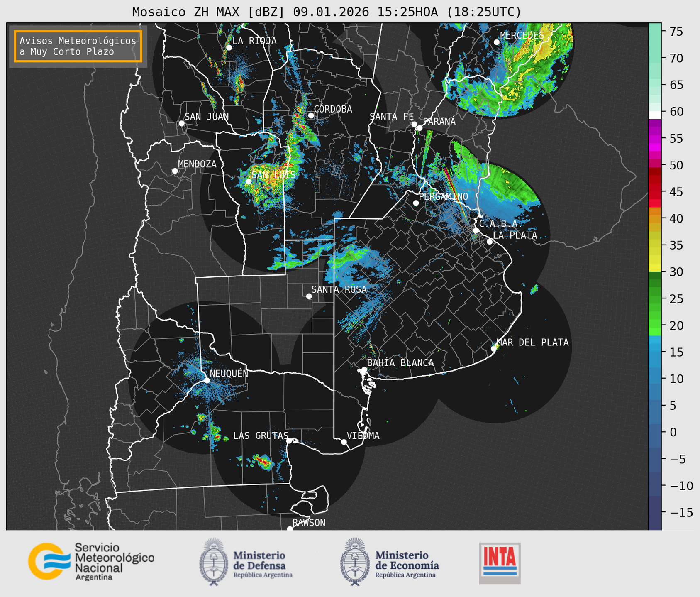
Task: Click the storm cell south of Las Grutas
Action: 262,461
